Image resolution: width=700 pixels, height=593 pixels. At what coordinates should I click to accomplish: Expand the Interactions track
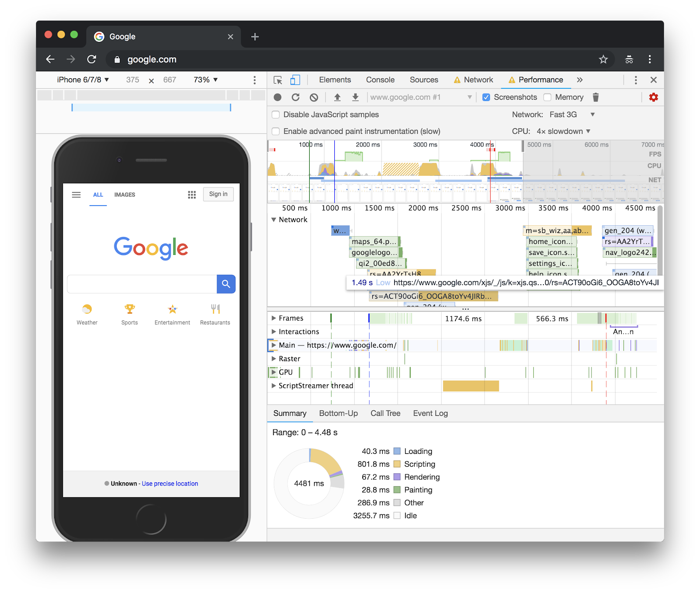273,331
